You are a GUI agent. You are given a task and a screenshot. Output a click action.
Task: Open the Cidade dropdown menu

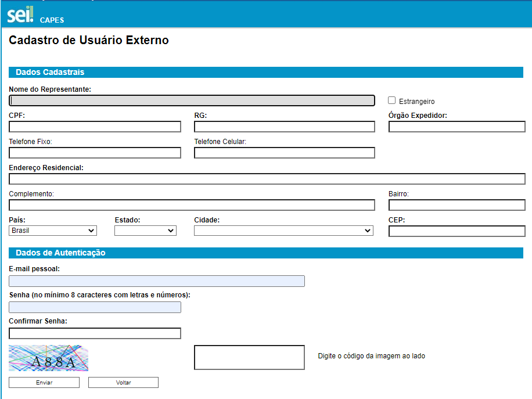click(x=283, y=231)
